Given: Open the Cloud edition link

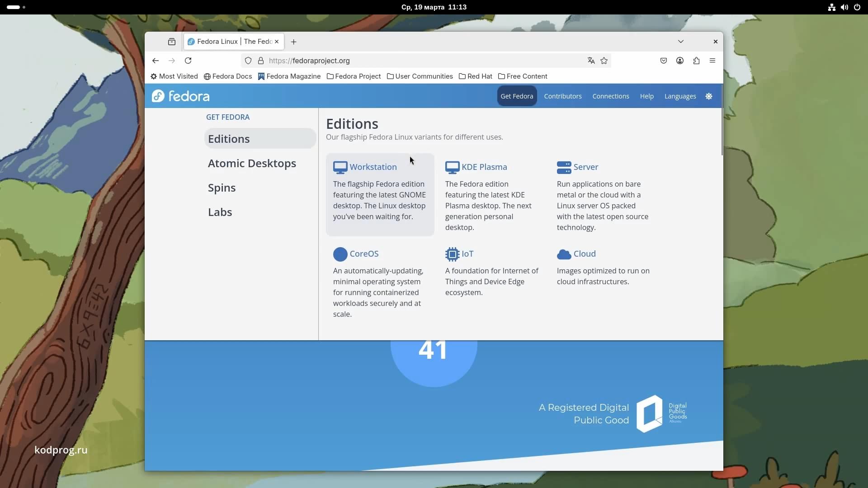Looking at the screenshot, I should point(585,253).
